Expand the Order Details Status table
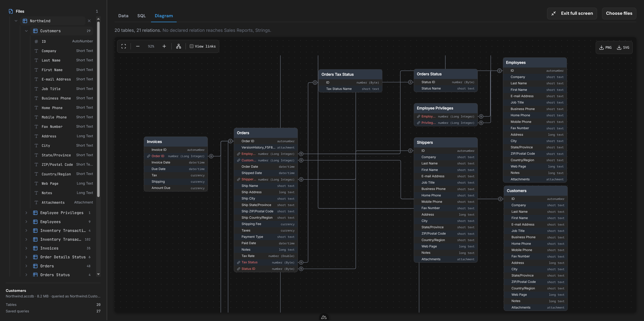Viewport: 644px width, 321px height. coord(26,257)
